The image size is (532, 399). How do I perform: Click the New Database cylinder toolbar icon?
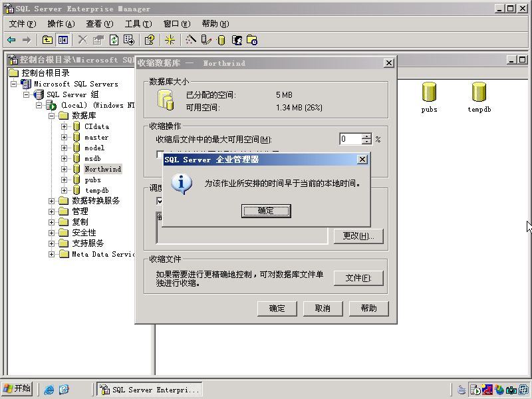[221, 40]
